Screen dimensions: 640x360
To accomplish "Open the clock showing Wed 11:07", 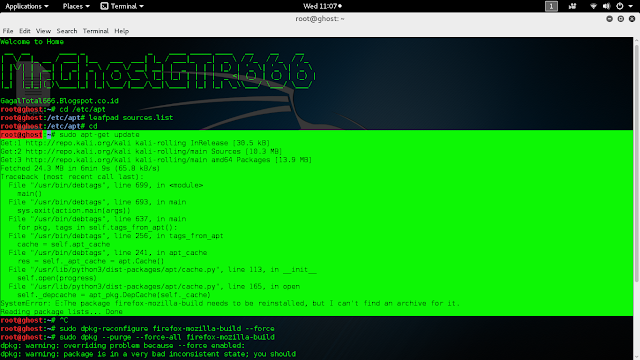I will 322,6.
